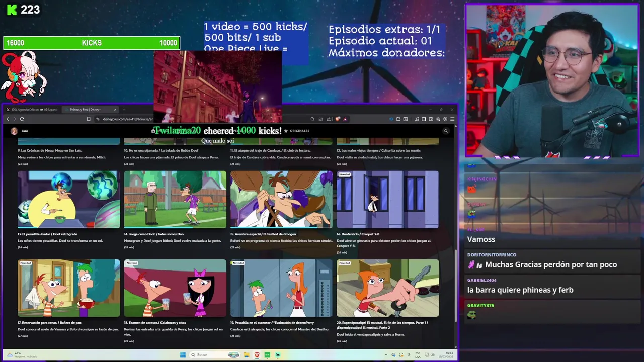This screenshot has height=362, width=644.
Task: Play episode 15 Aventura espacial thumbnail
Action: tap(281, 200)
